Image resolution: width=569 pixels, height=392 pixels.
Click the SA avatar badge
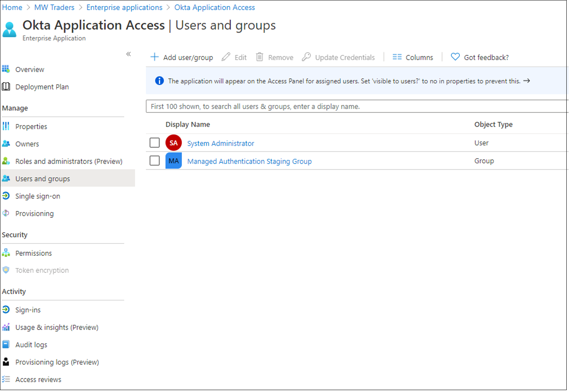[174, 142]
